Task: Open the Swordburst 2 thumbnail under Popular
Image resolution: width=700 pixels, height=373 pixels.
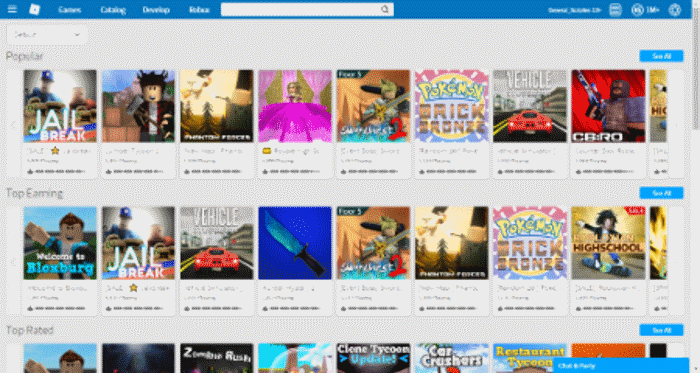Action: coord(373,106)
